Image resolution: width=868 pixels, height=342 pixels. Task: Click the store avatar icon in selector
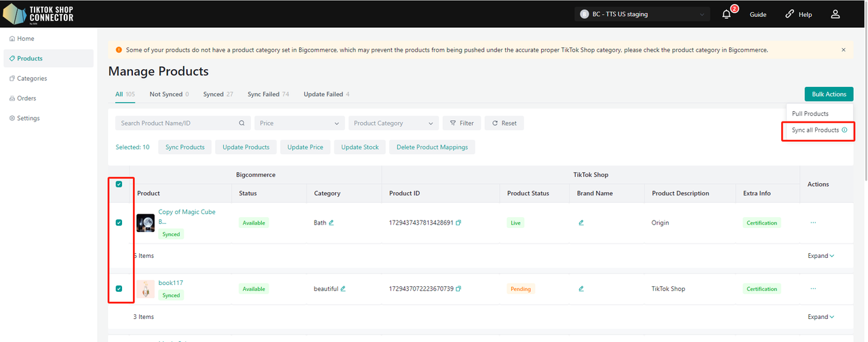point(585,14)
